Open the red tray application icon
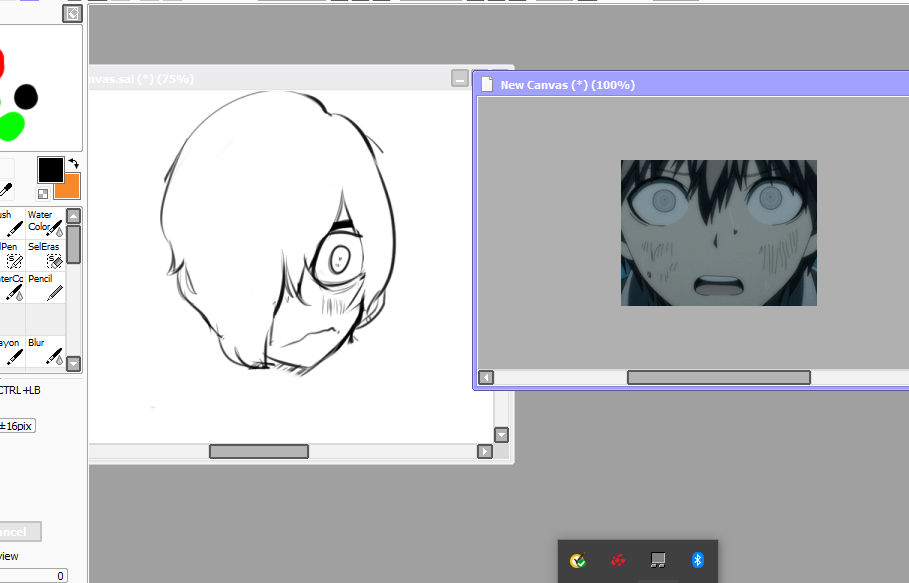This screenshot has height=583, width=909. [x=619, y=560]
